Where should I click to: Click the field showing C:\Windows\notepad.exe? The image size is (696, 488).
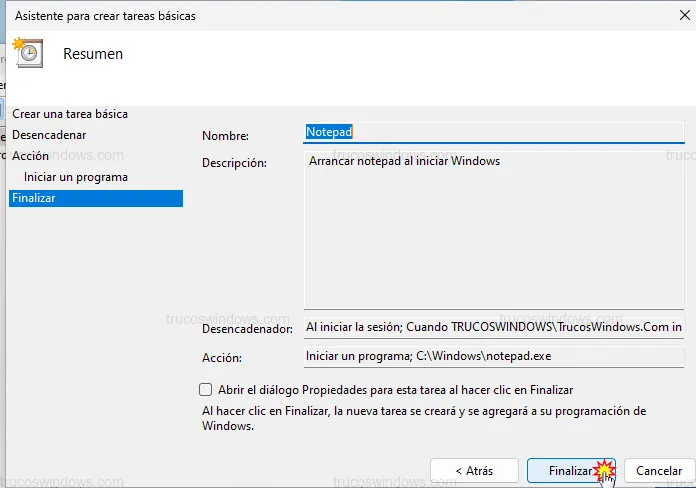493,357
